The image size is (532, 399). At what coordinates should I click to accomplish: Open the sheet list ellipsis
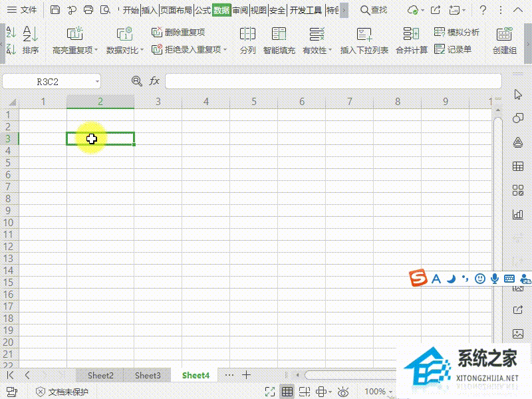coord(229,375)
